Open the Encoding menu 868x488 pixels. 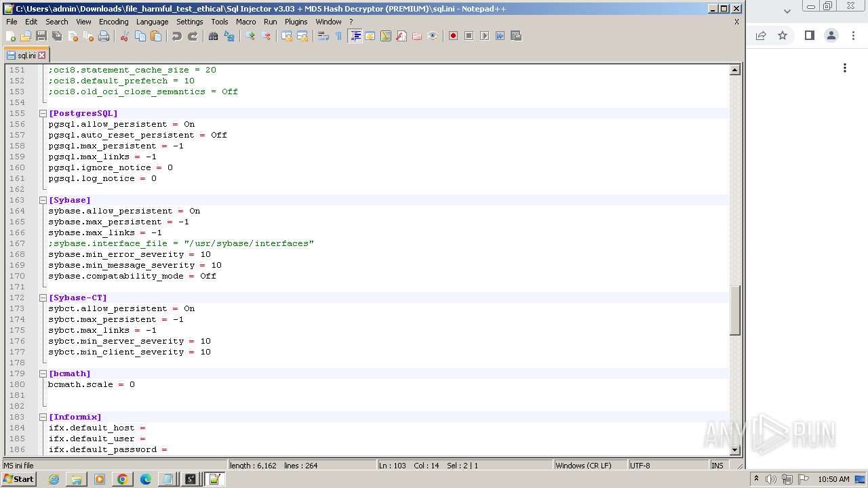point(113,22)
